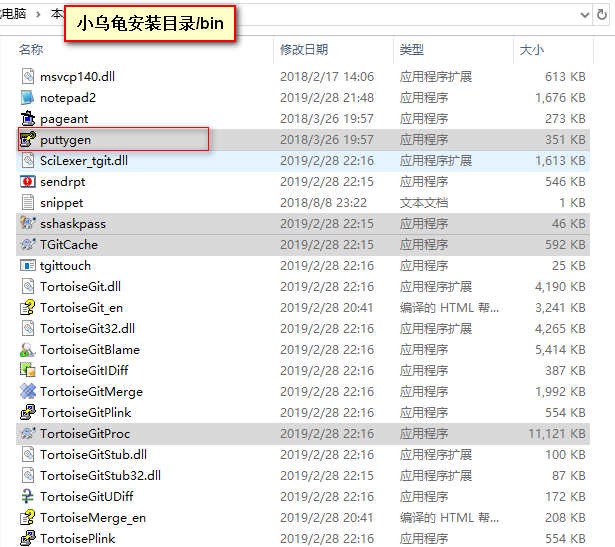
Task: Click the TortoiseGit.dll file icon
Action: tap(27, 286)
